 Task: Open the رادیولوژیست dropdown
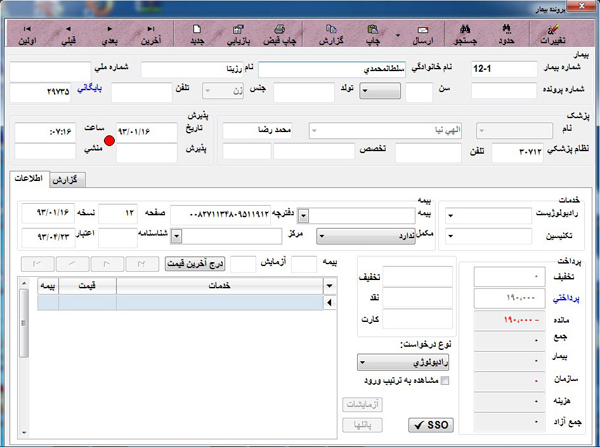coord(450,215)
